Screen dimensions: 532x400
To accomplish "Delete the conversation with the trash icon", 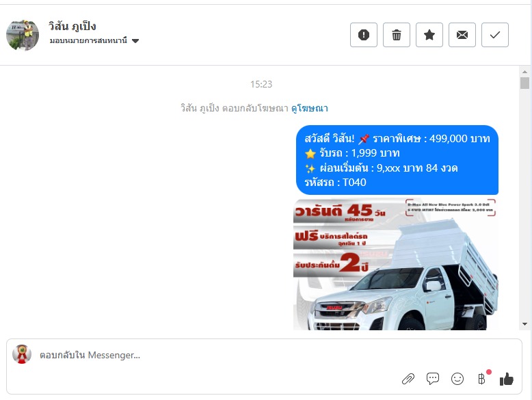I will point(397,35).
